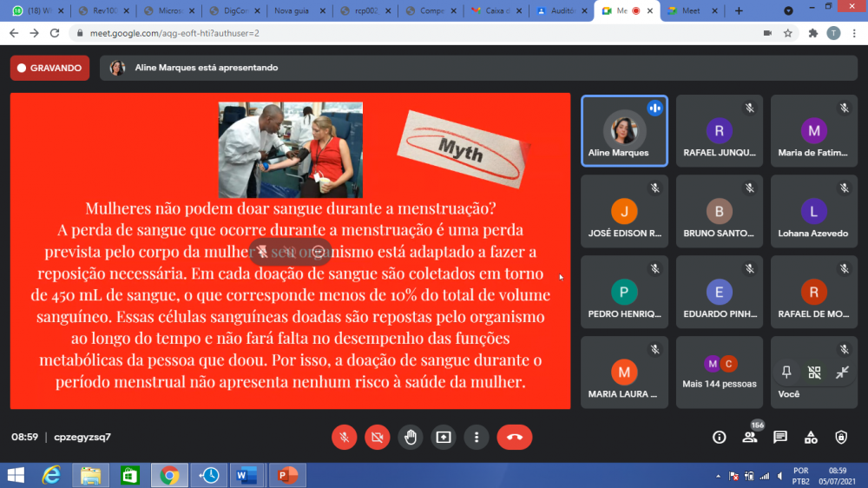This screenshot has height=488, width=868.
Task: Open the activities panel
Action: (x=811, y=437)
